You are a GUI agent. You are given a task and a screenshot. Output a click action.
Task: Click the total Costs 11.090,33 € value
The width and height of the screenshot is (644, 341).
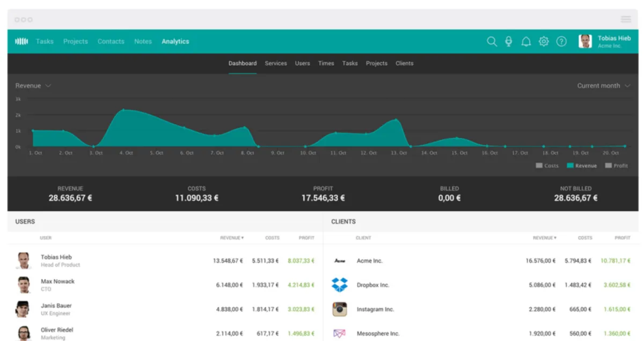coord(196,198)
